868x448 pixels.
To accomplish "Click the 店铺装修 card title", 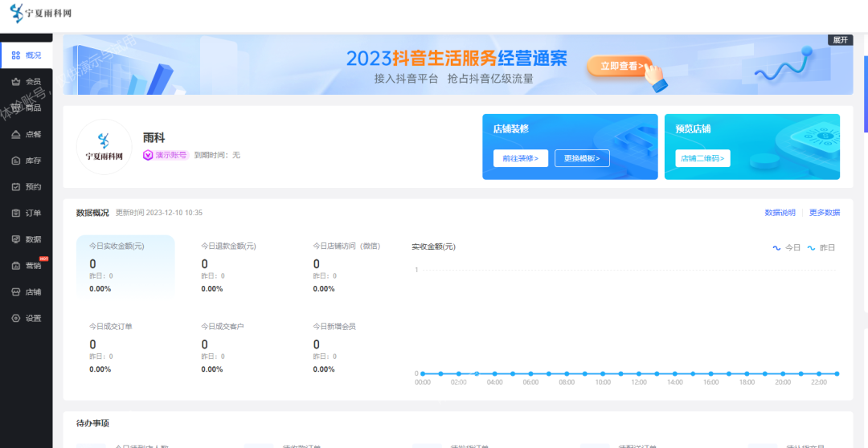I will coord(511,129).
